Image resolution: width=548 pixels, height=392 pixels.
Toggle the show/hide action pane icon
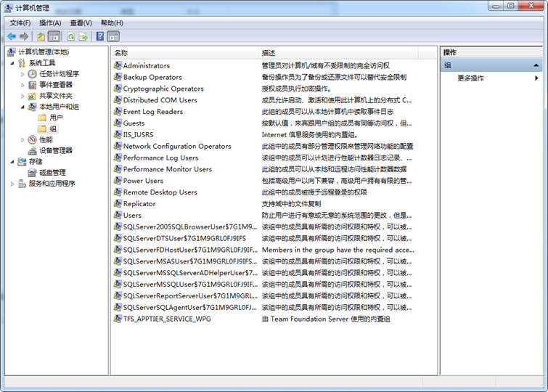[113, 36]
